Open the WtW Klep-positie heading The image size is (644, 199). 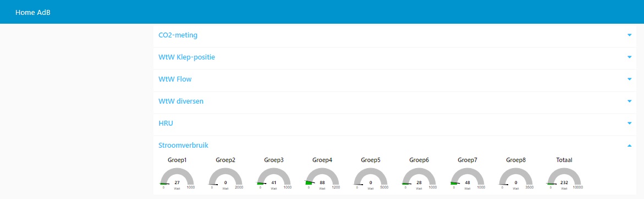[186, 57]
